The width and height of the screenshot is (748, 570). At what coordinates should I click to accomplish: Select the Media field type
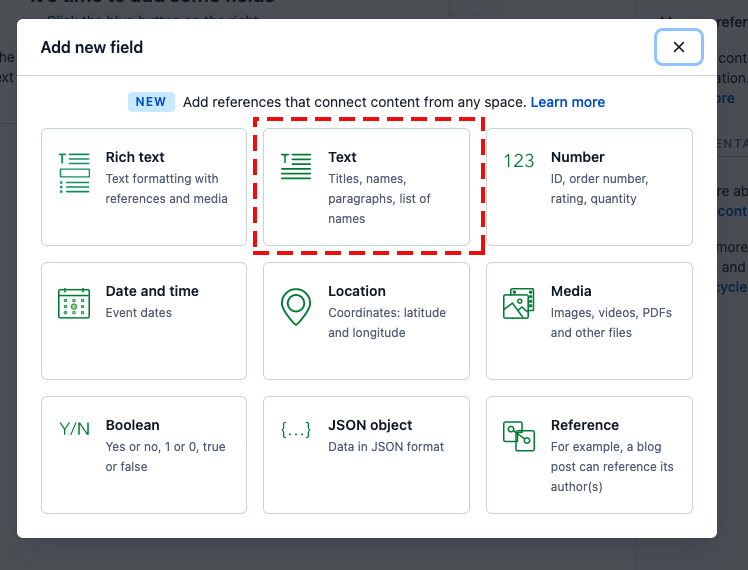point(589,321)
